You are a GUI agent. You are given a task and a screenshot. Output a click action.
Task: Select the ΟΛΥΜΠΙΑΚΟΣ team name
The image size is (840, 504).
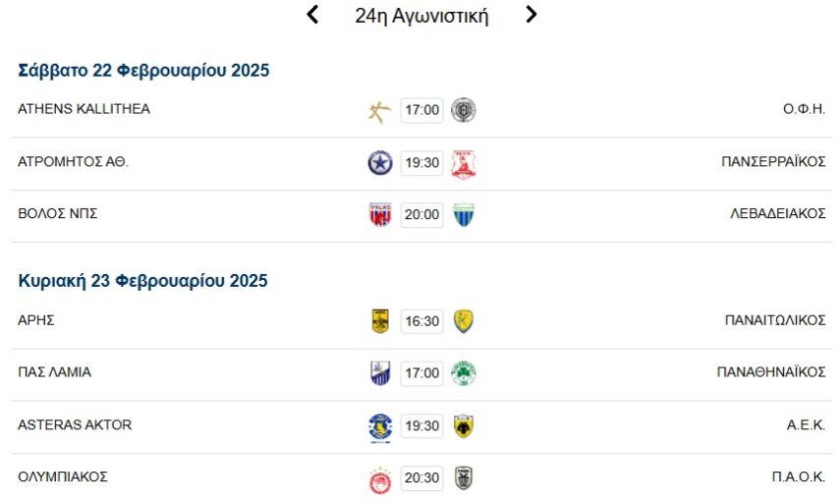click(63, 477)
